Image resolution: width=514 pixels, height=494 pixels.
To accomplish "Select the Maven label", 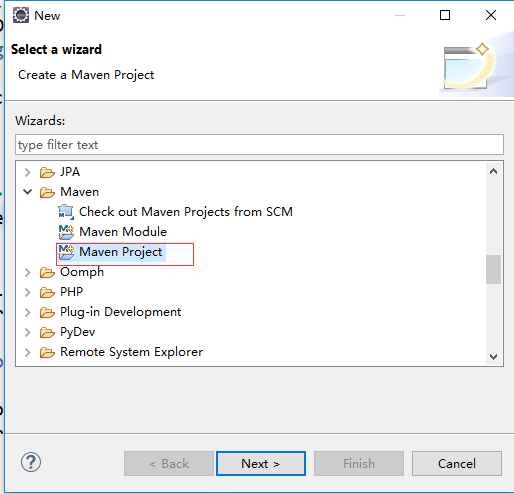I will (79, 192).
